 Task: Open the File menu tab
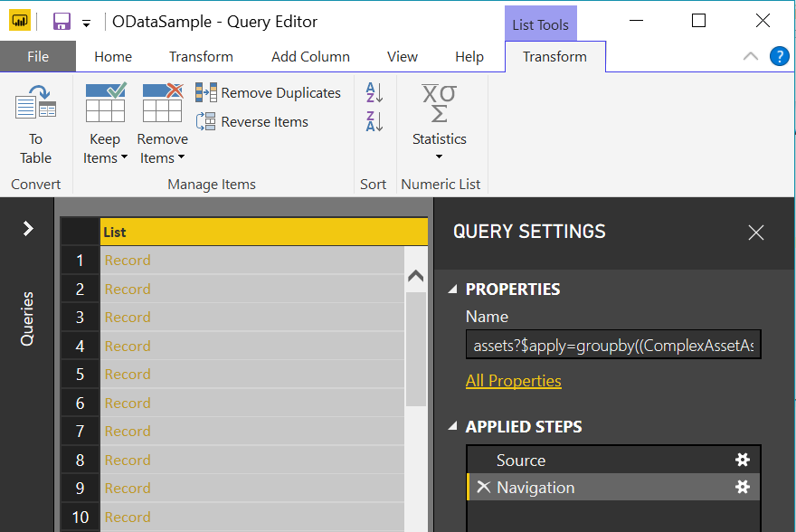pyautogui.click(x=38, y=56)
